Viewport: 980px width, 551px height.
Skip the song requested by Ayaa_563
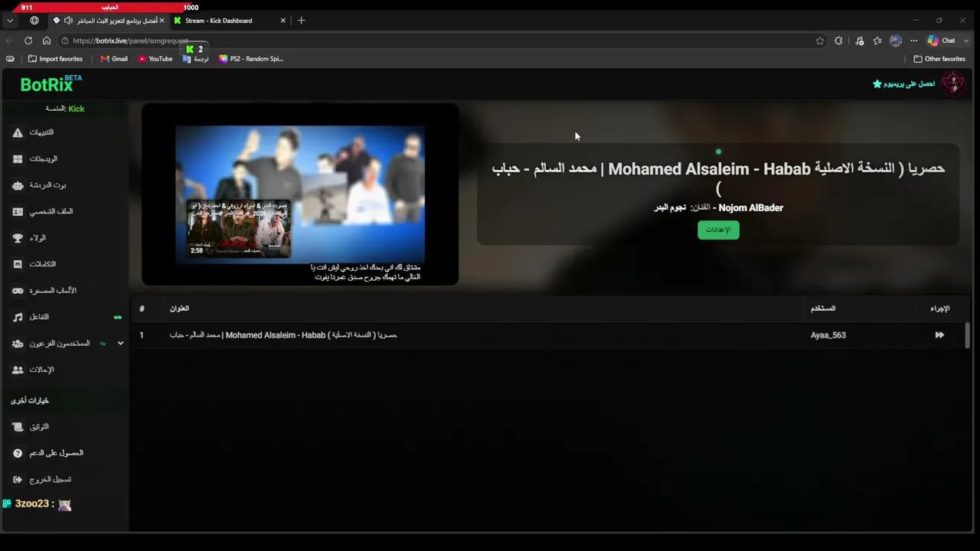(x=939, y=335)
